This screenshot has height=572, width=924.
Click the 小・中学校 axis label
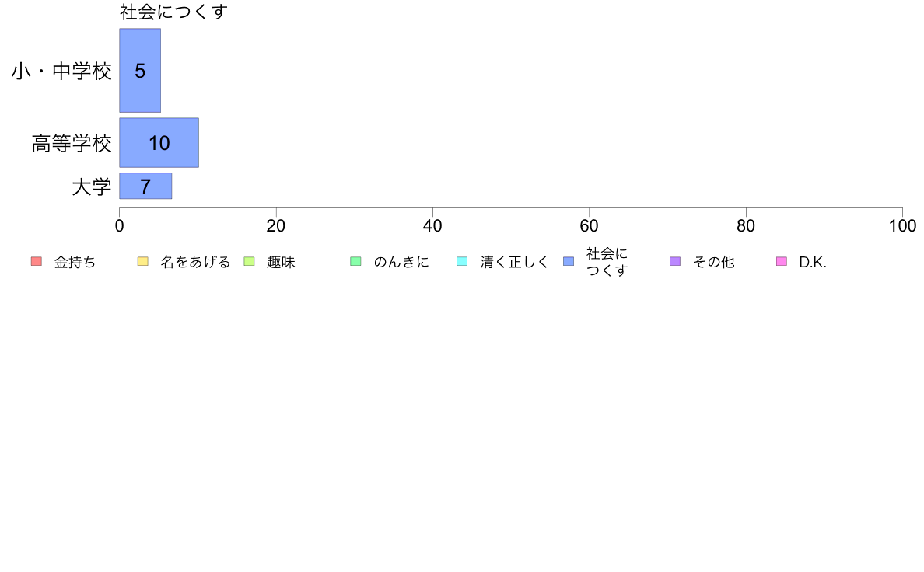pyautogui.click(x=61, y=71)
